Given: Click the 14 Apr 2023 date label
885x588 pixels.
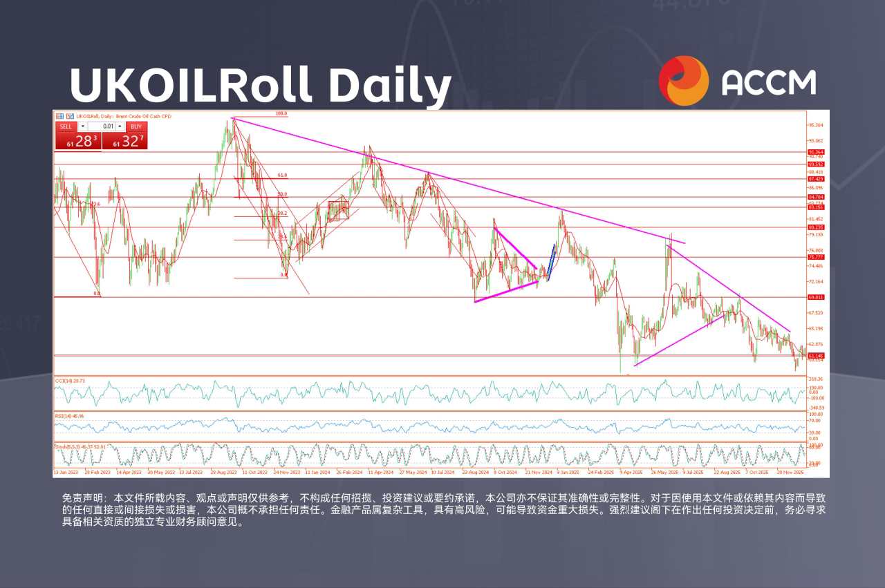Looking at the screenshot, I should (x=129, y=473).
